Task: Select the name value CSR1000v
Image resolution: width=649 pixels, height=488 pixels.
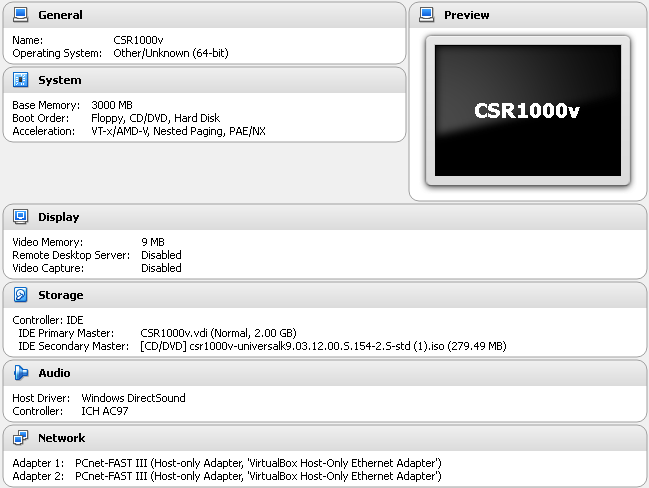Action: click(x=138, y=40)
